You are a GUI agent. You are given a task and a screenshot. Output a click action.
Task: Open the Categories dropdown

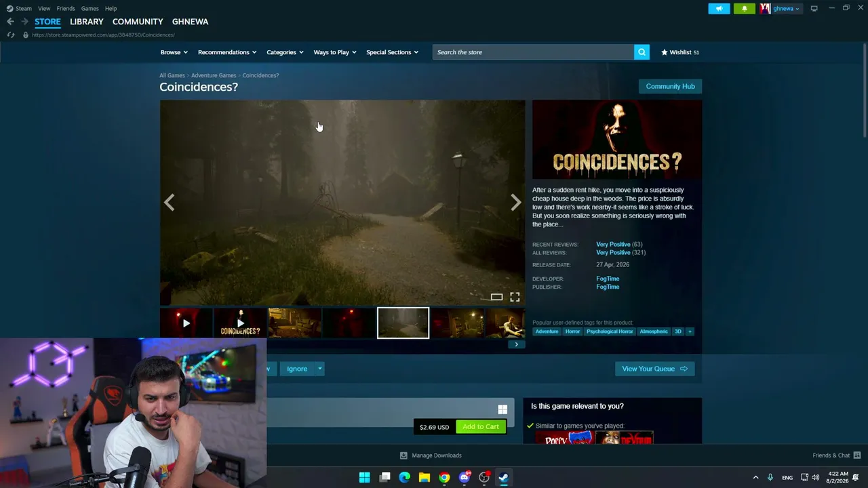click(x=285, y=52)
